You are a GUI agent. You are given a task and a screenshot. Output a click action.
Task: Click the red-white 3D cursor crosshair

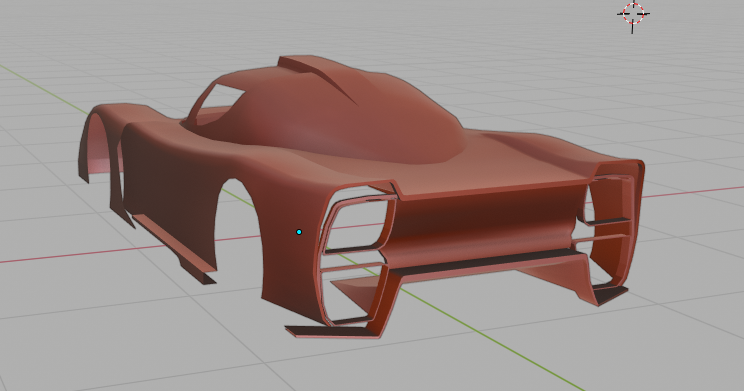coord(633,14)
